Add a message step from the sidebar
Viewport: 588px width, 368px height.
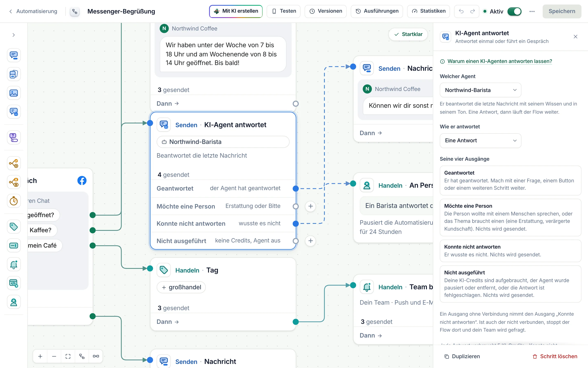14,55
